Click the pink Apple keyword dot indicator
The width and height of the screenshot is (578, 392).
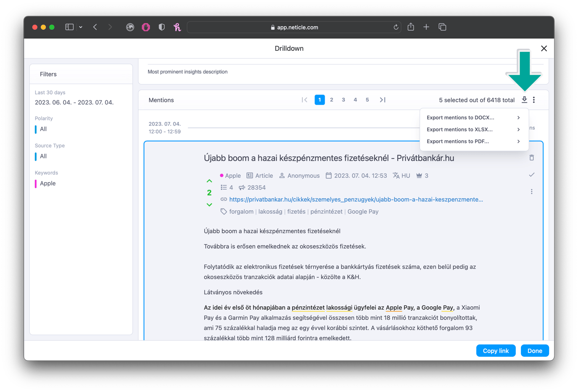coord(222,175)
